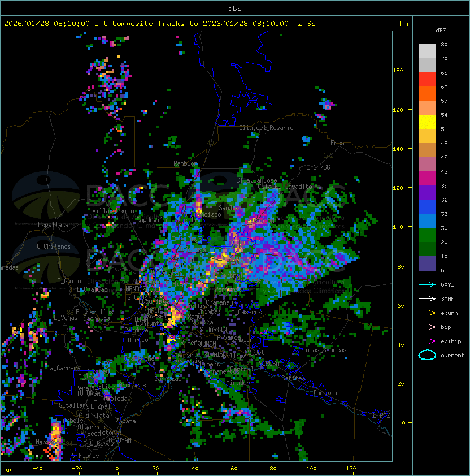Click the 'La_Carrera' map label
Image resolution: width=470 pixels, height=476 pixels.
63,368
